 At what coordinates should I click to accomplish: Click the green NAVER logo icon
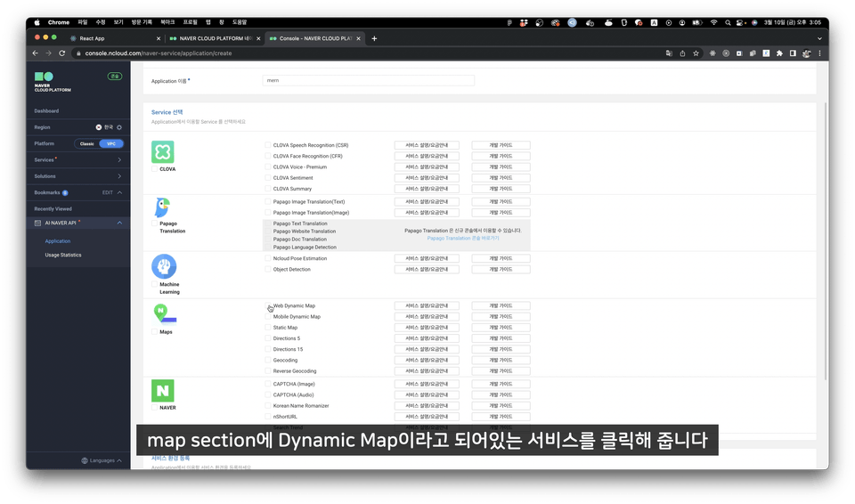point(162,390)
